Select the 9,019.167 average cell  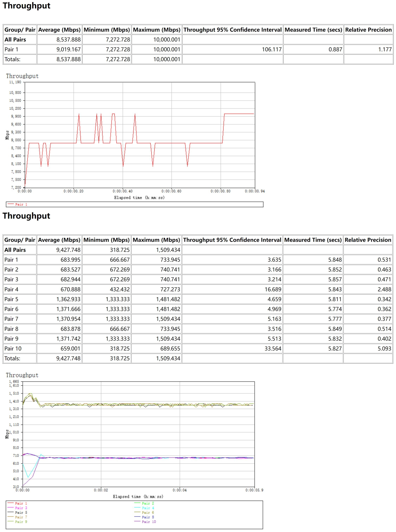point(69,49)
